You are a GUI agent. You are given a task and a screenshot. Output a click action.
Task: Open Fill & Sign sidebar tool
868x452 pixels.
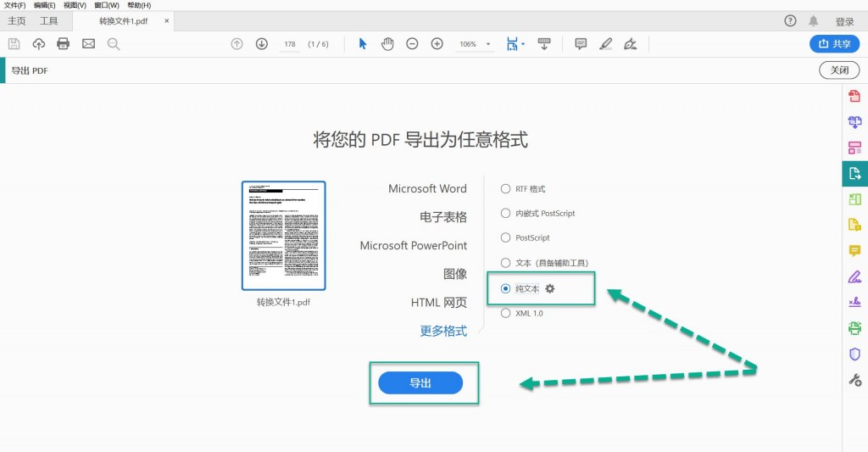854,276
